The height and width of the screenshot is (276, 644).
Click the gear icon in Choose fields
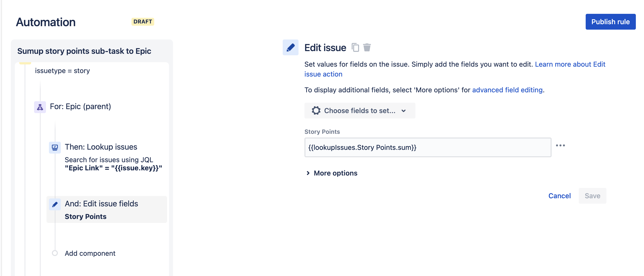pyautogui.click(x=316, y=111)
